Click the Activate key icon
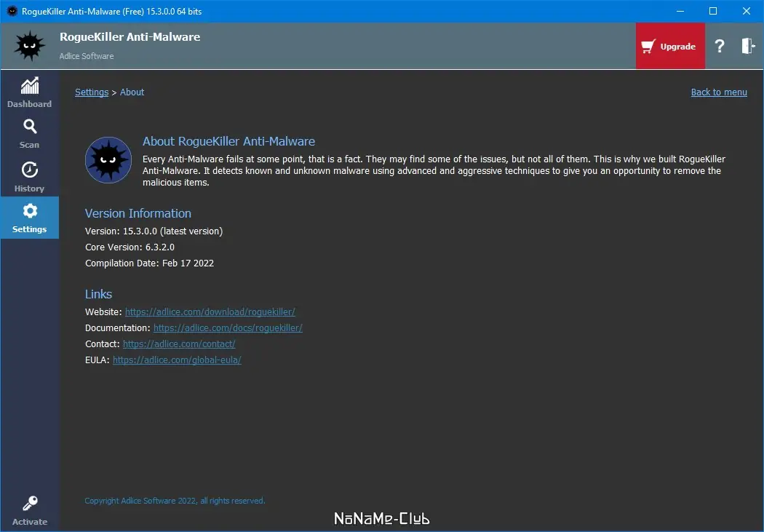Viewport: 764px width, 532px height. [30, 503]
